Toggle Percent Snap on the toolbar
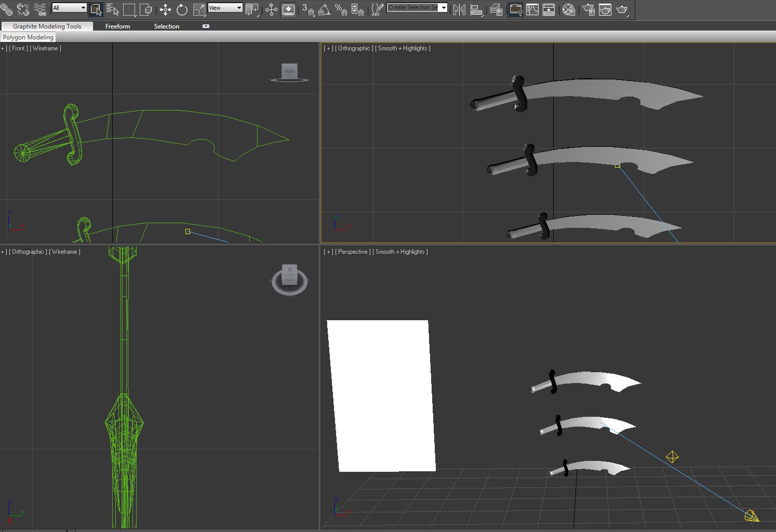776x532 pixels. (x=341, y=9)
